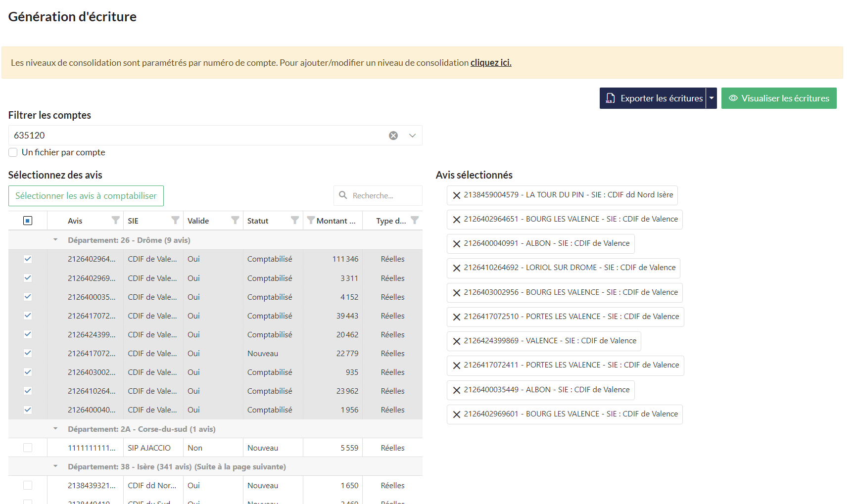Clear the 635120 account filter
The image size is (858, 504).
[393, 136]
